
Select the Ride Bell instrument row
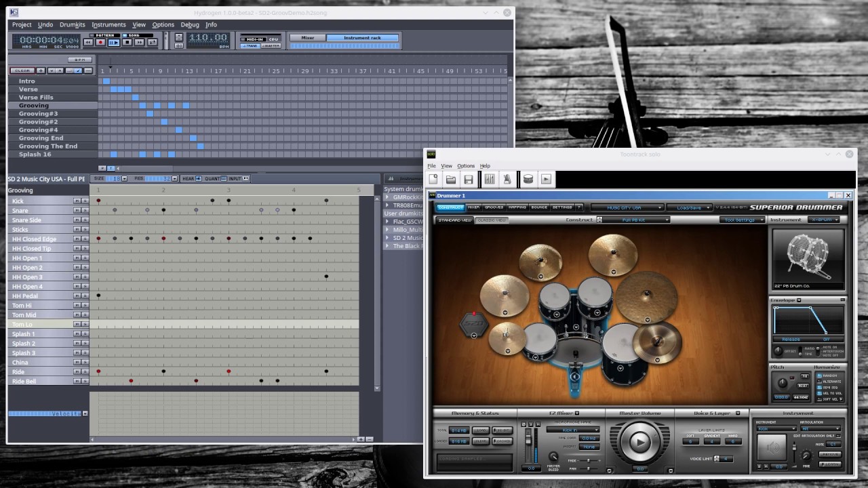tap(41, 381)
